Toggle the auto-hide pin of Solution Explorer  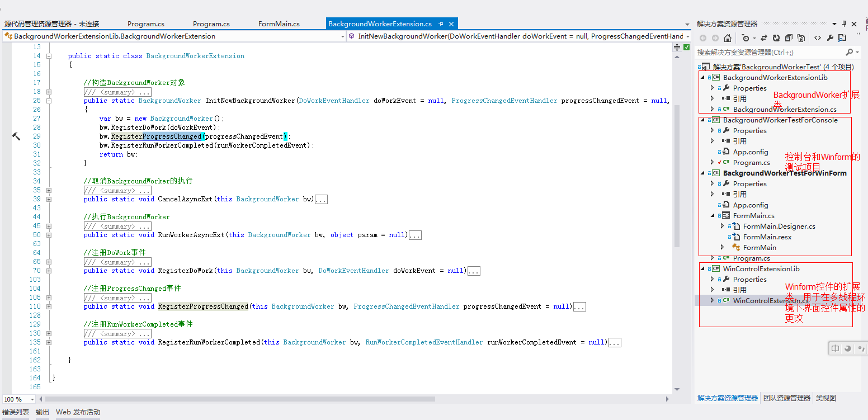pos(844,24)
